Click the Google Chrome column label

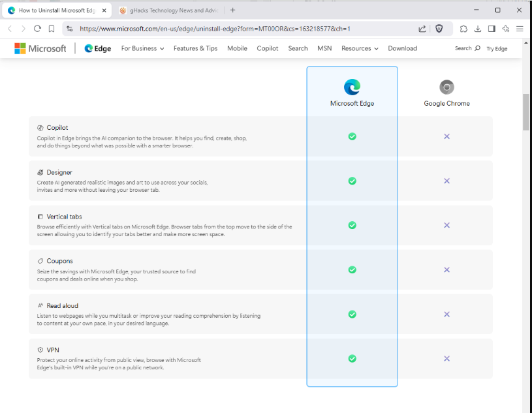(x=446, y=104)
